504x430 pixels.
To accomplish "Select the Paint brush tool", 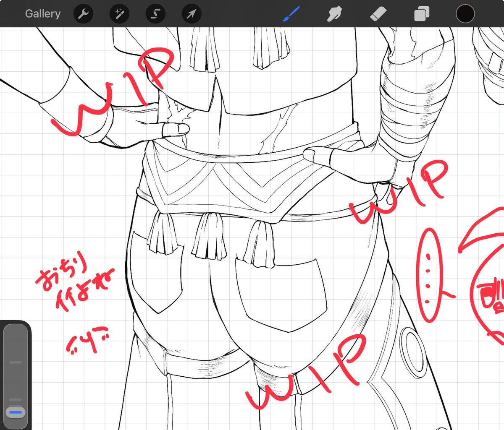I will pos(291,14).
